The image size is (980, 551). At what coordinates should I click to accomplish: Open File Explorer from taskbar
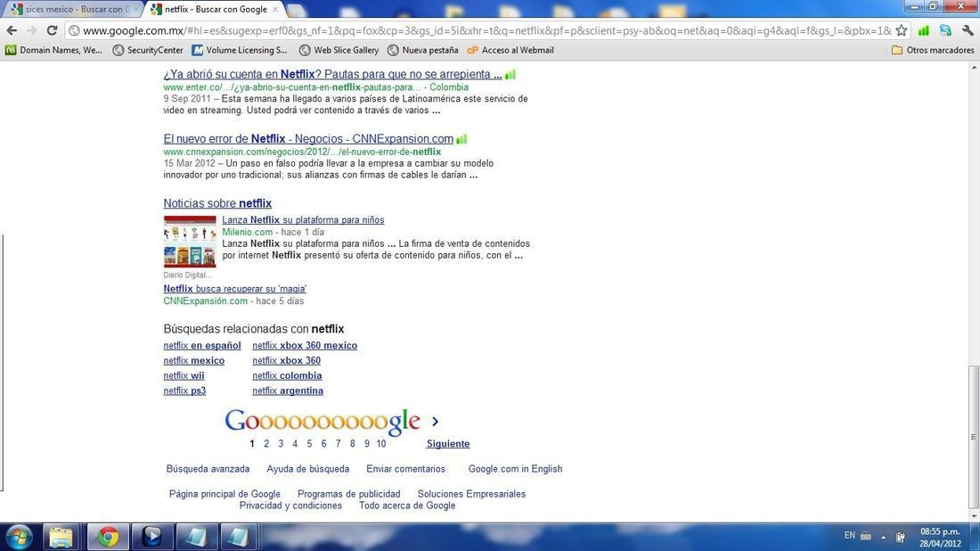click(x=61, y=538)
